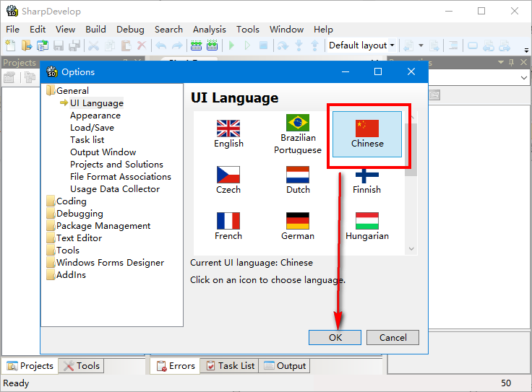Click the toolbar overflow arrow at far right

pos(526,50)
